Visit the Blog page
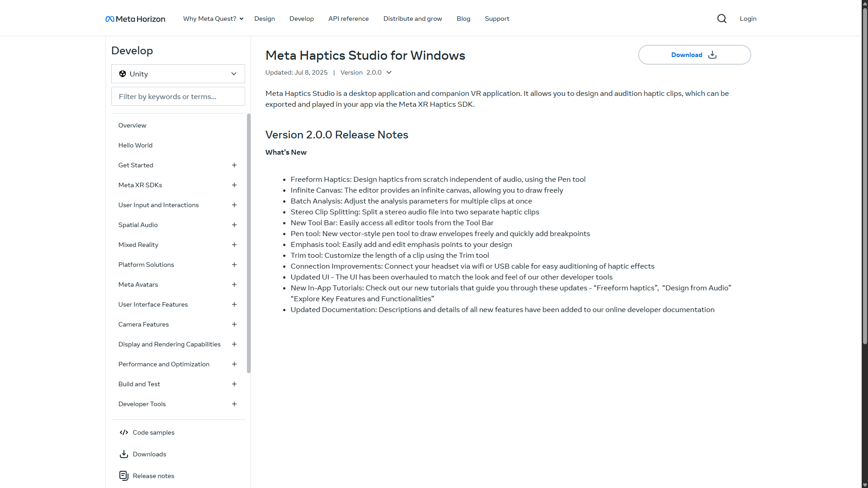868x488 pixels. (464, 19)
